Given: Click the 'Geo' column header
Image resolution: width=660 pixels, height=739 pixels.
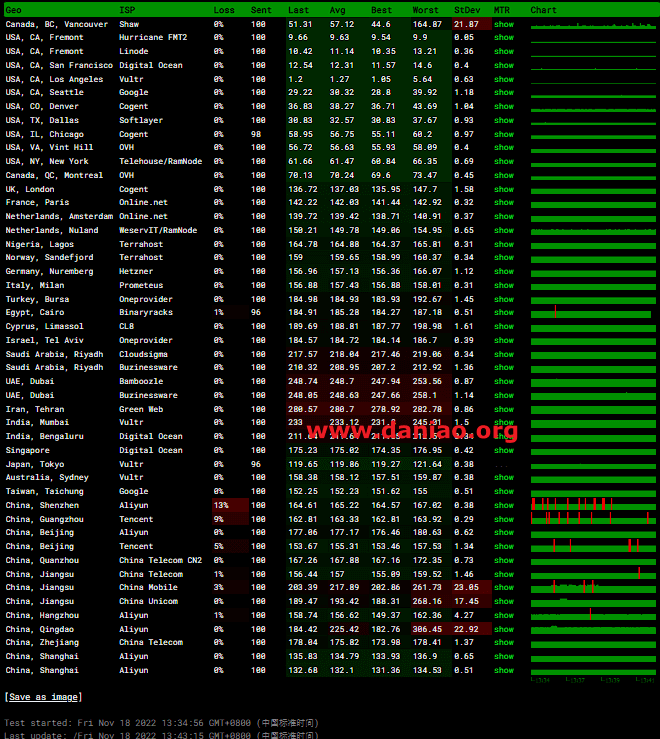Looking at the screenshot, I should [x=13, y=10].
